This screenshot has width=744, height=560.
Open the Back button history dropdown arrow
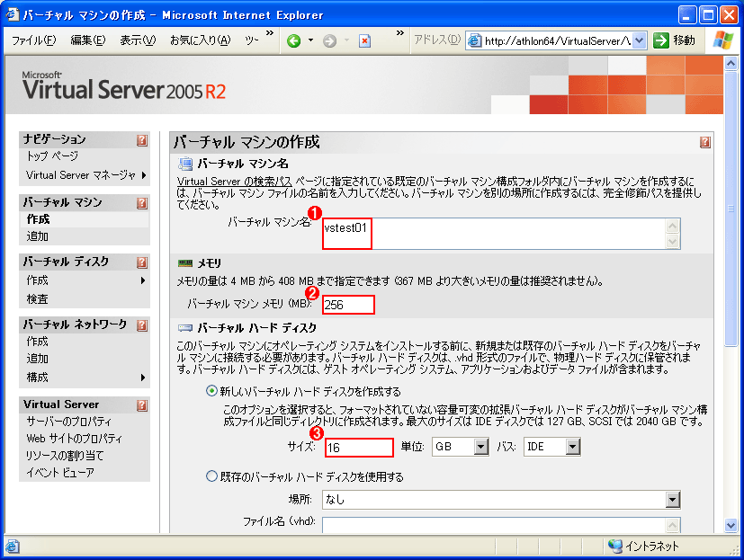click(x=310, y=40)
